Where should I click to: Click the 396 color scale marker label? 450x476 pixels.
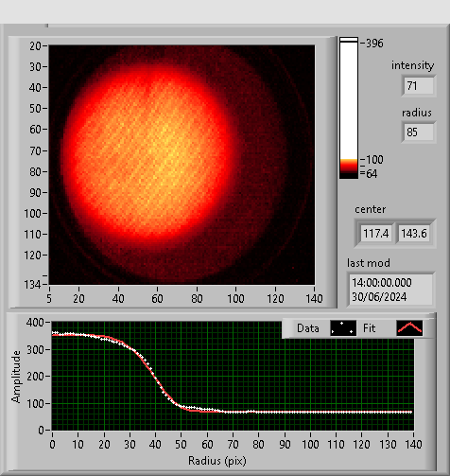click(374, 44)
